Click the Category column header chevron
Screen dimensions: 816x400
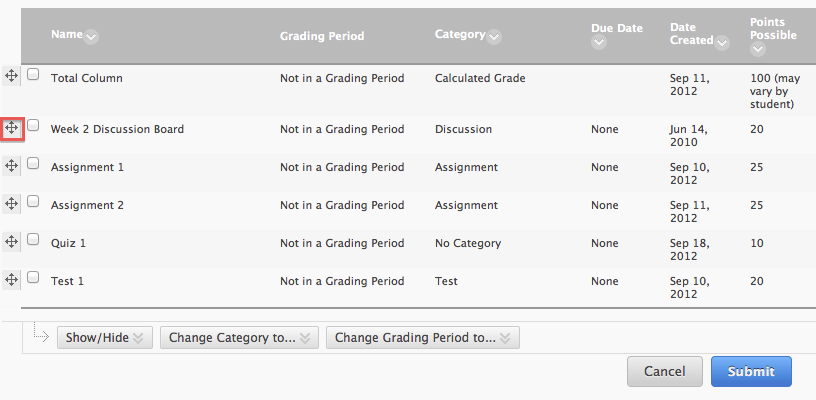point(494,37)
